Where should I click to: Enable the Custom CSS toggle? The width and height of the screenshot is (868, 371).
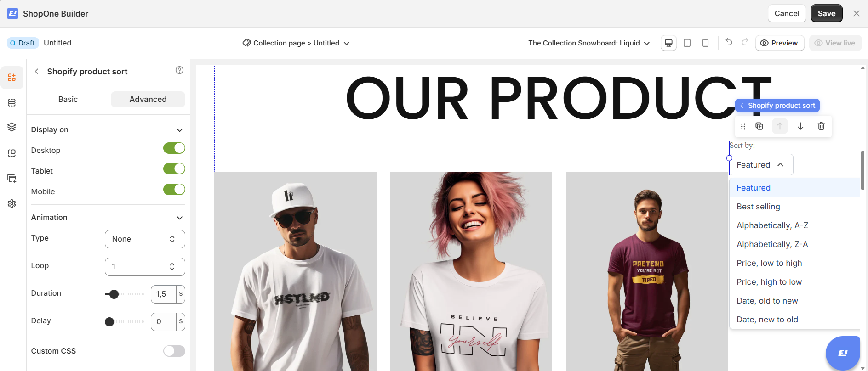[x=174, y=351]
